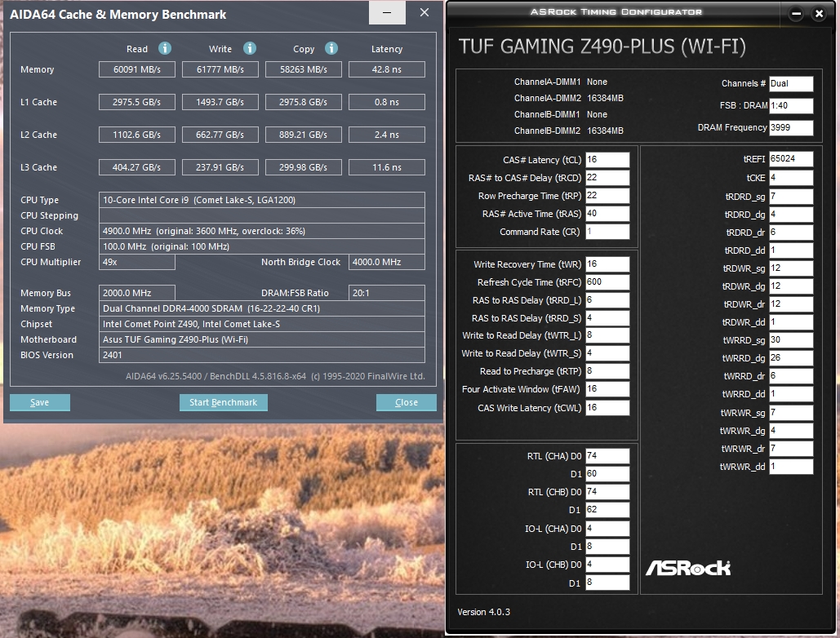Select the Memory Latency 42.8 ns field
The height and width of the screenshot is (638, 840).
(x=387, y=69)
